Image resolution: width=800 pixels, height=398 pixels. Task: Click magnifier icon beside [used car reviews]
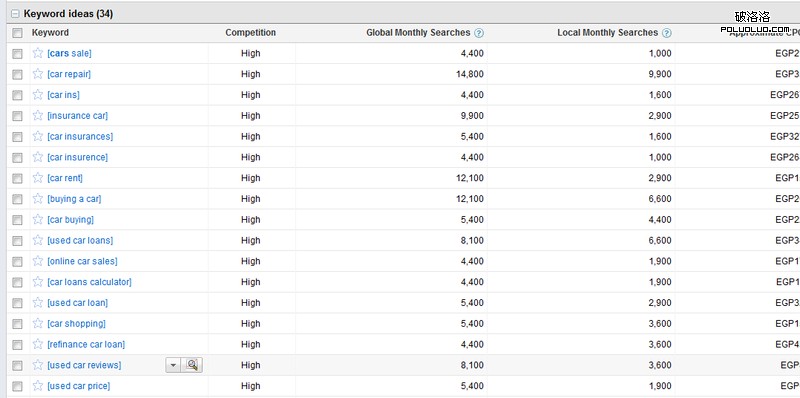192,365
